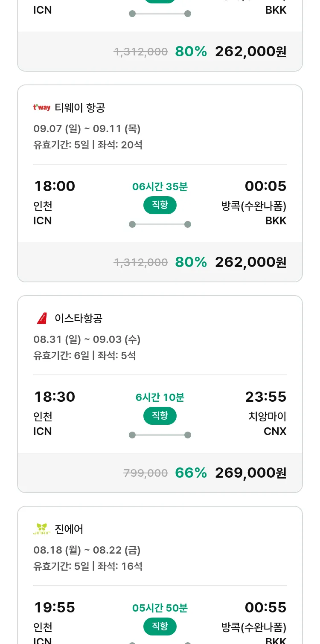Tap the route line on the T'way flight card
The image size is (320, 644).
coord(160,224)
